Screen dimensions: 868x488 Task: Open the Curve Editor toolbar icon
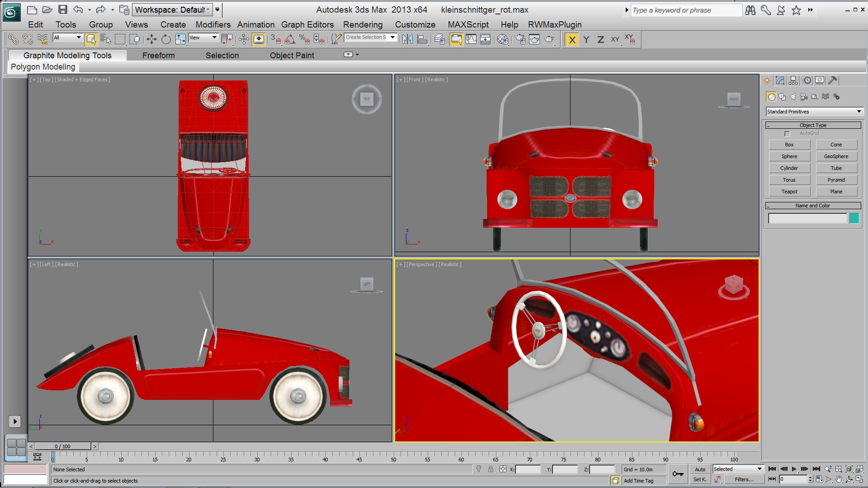click(471, 40)
